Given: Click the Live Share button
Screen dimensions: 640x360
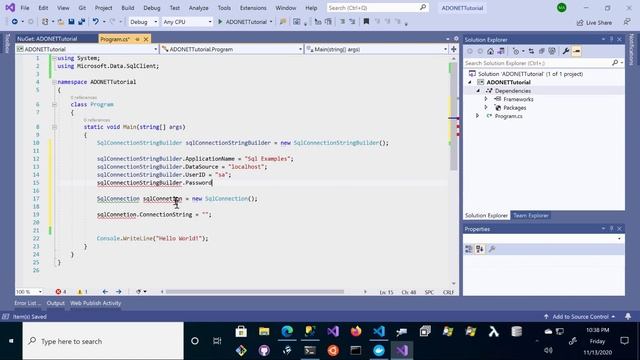Looking at the screenshot, I should 594,22.
